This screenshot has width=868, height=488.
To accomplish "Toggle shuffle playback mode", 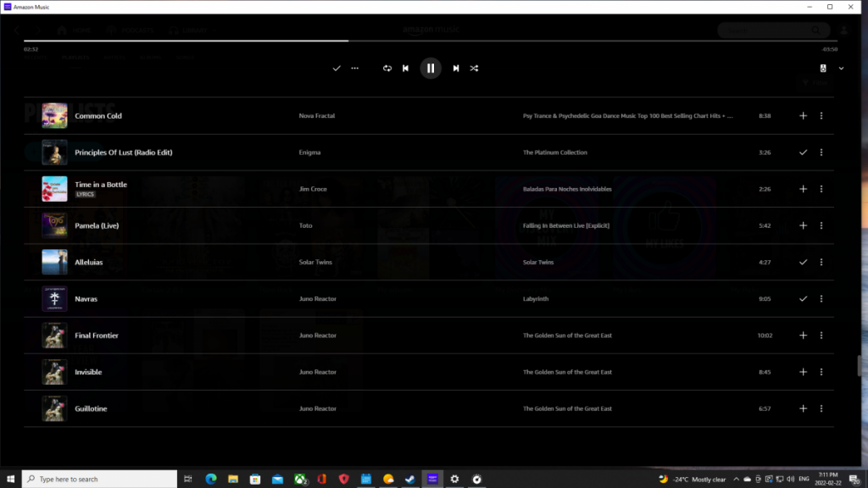I will coord(474,68).
